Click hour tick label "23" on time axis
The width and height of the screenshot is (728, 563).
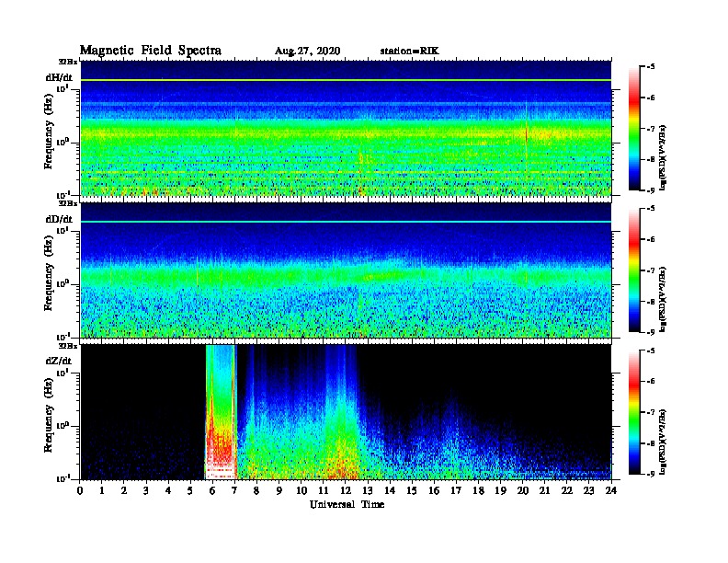pos(589,490)
